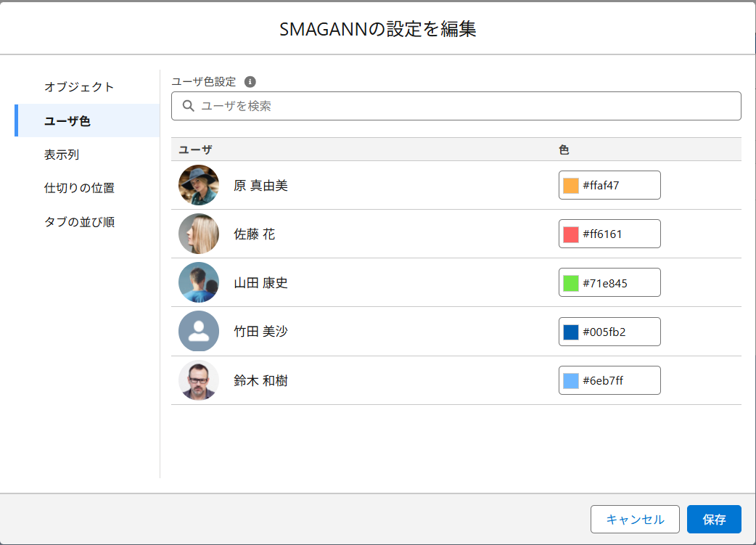Open the red #ff6161 color swatch
The width and height of the screenshot is (756, 545).
click(571, 234)
